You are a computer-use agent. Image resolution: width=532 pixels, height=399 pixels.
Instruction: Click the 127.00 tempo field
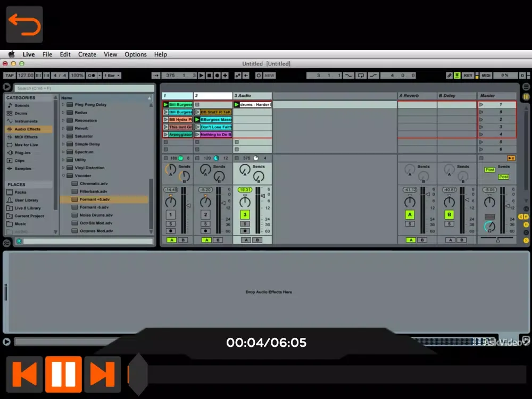(x=26, y=76)
